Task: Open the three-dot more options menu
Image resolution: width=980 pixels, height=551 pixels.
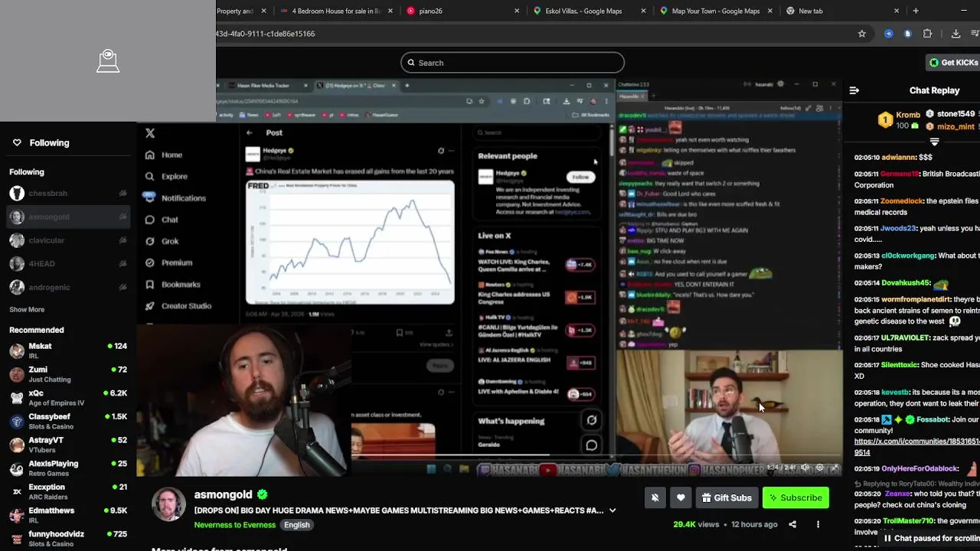Action: point(818,524)
